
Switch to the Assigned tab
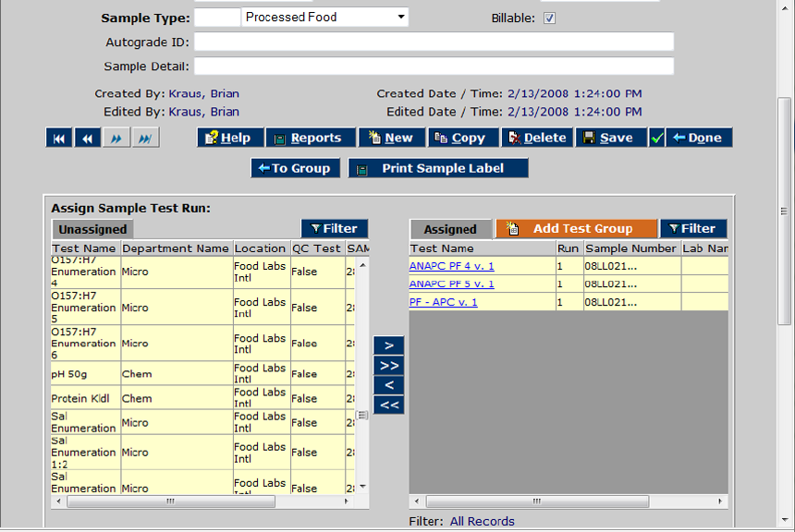[x=450, y=229]
